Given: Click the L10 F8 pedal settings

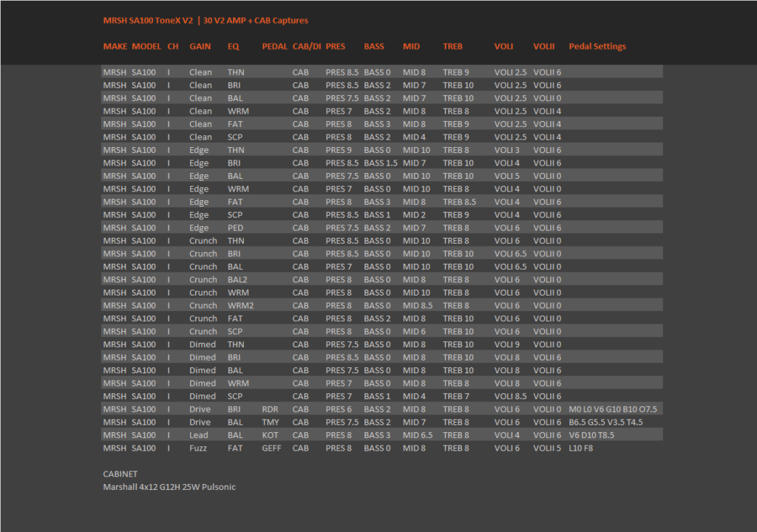Looking at the screenshot, I should click(581, 449).
